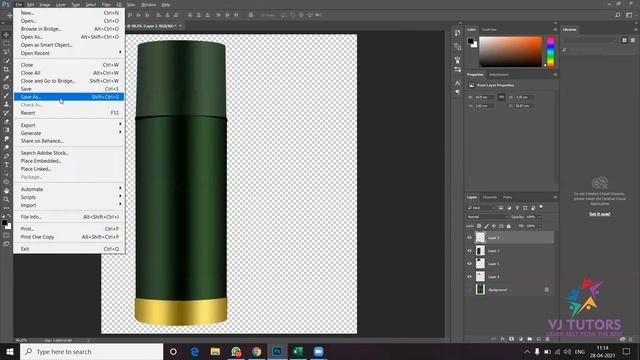
Task: Choose Save As from File menu
Action: (69, 97)
